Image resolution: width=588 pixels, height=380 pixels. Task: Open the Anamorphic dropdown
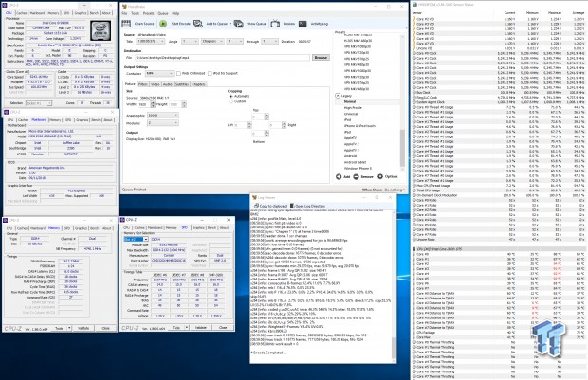pos(163,116)
